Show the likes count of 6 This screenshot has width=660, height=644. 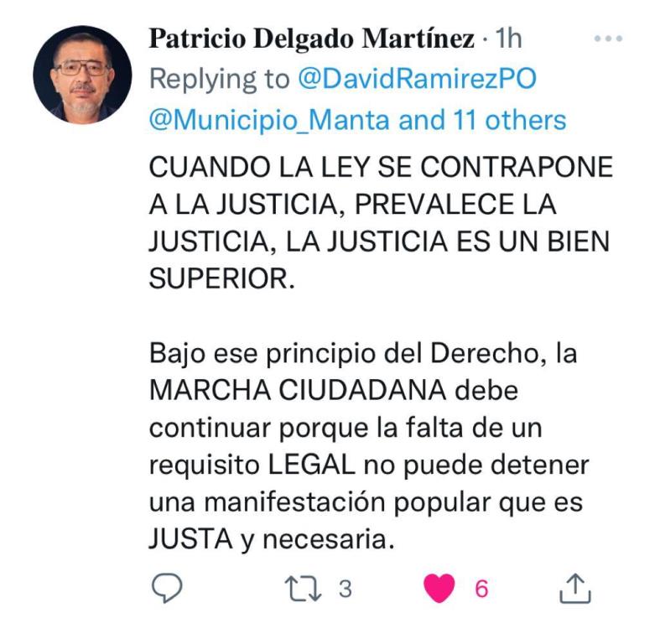(481, 588)
